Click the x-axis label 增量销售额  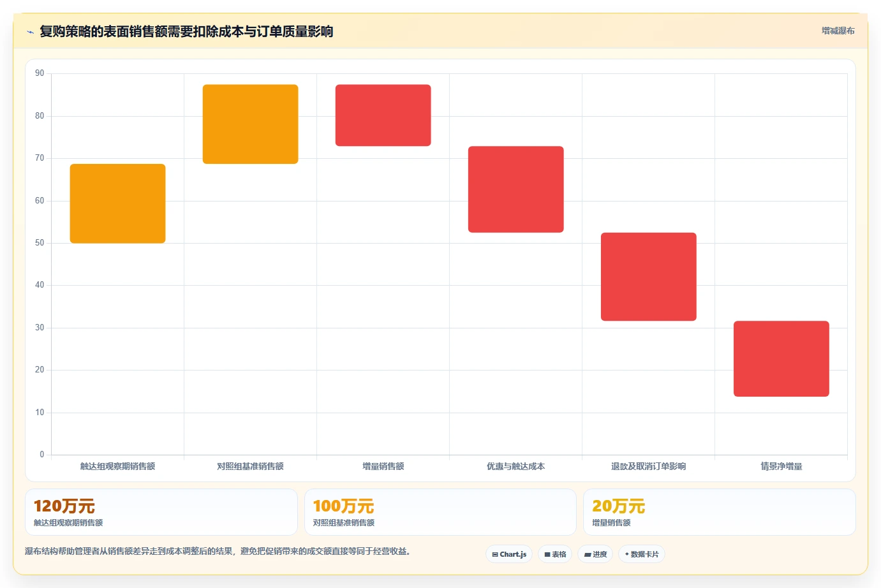click(x=383, y=466)
